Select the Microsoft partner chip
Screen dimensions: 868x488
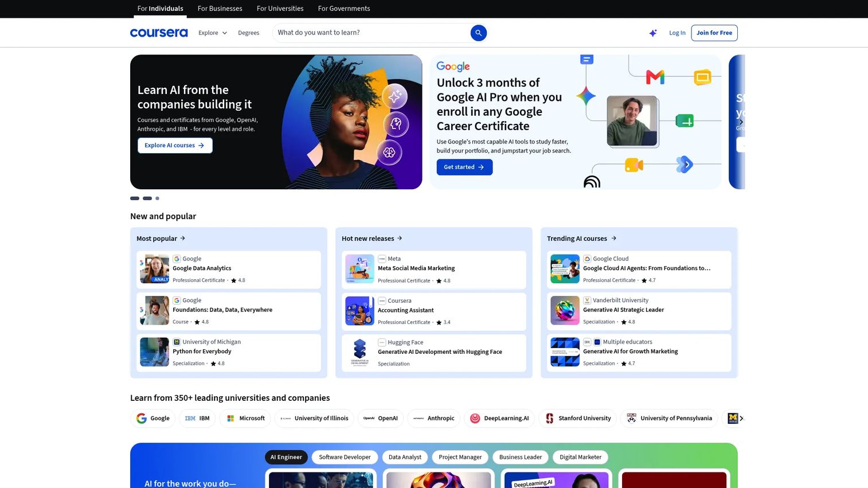[x=245, y=418]
